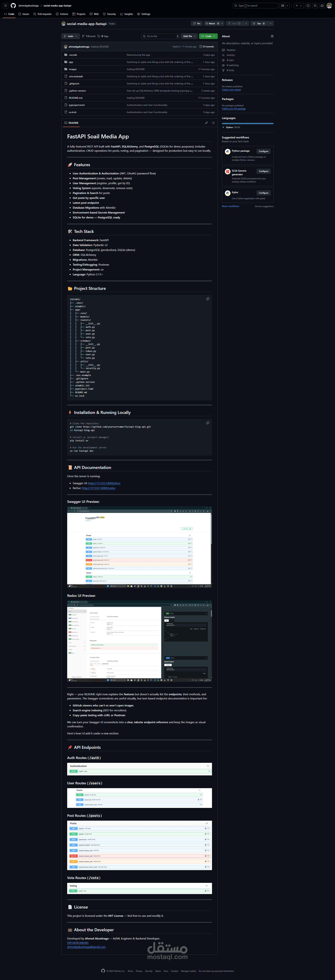
Task: Open the More workflows link
Action: point(230,206)
